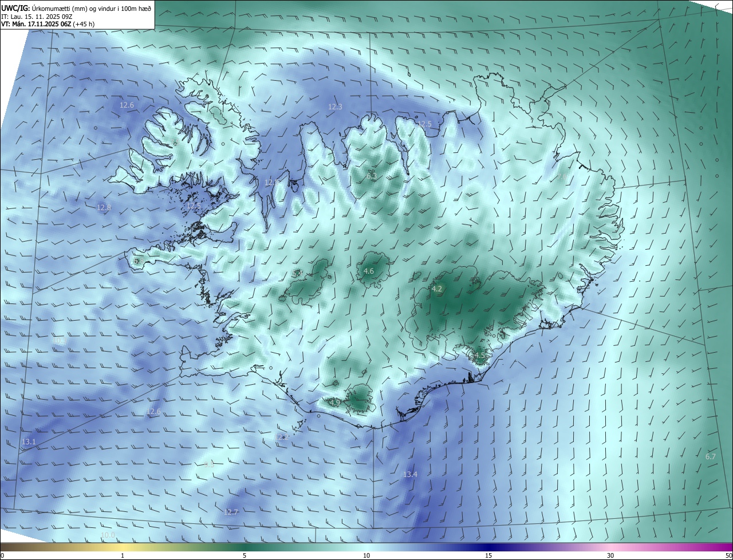The height and width of the screenshot is (560, 733).
Task: Click the 13.4 value south of Iceland
Action: pos(410,475)
